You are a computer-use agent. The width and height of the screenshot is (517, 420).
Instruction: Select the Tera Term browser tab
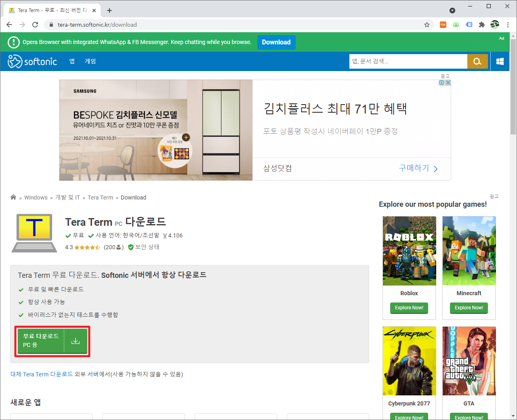tap(53, 10)
